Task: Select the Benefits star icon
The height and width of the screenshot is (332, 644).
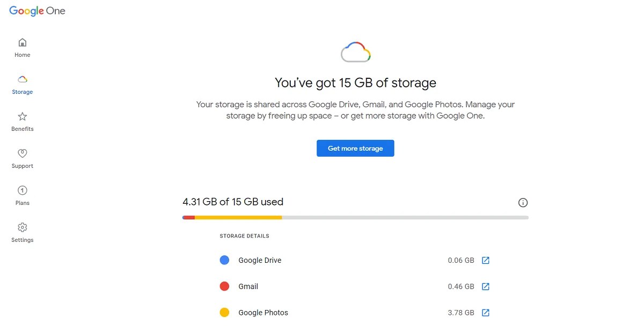Action: [x=23, y=116]
